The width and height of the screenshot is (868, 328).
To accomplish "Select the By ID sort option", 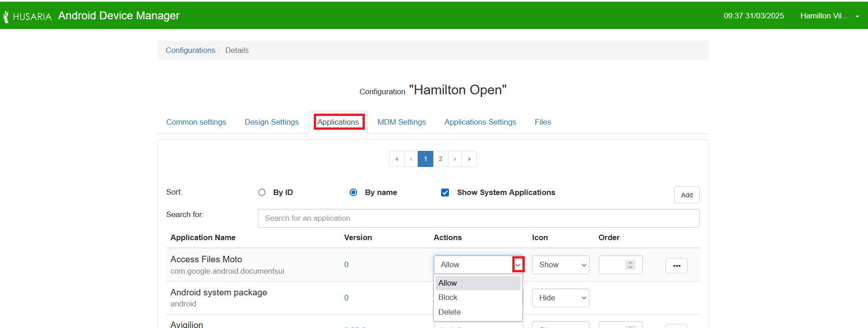I will point(262,192).
